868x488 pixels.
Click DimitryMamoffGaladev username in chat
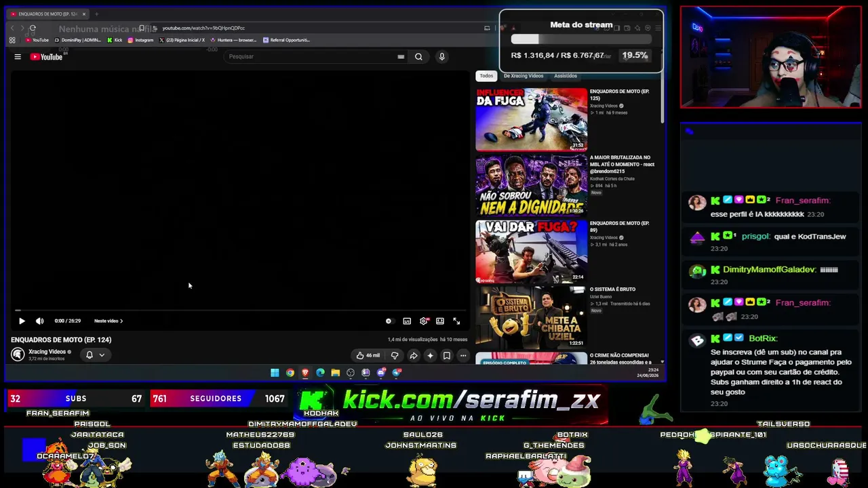click(770, 270)
